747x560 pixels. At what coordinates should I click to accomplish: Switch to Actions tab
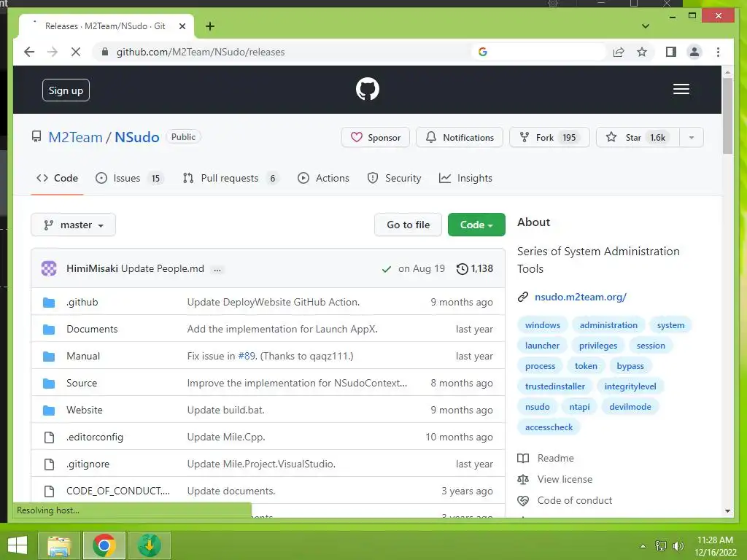(323, 178)
